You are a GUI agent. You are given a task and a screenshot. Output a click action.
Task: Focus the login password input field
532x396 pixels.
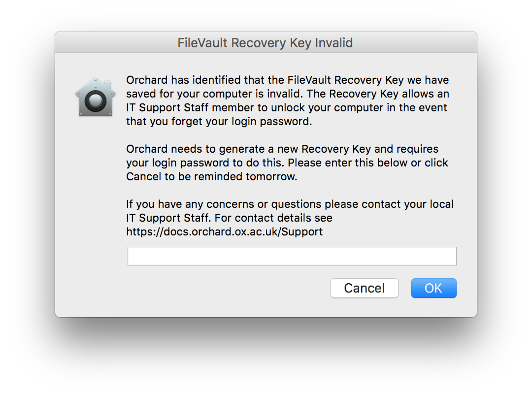pos(292,256)
